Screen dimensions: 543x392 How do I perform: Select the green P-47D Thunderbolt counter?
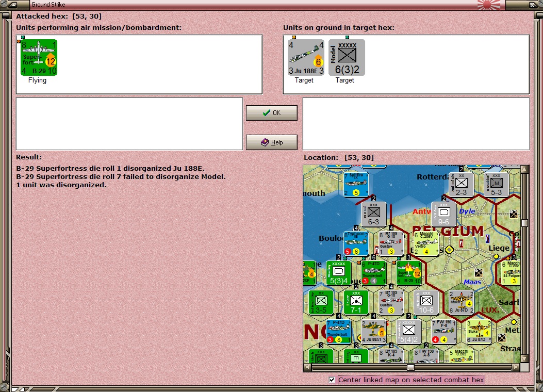[374, 273]
